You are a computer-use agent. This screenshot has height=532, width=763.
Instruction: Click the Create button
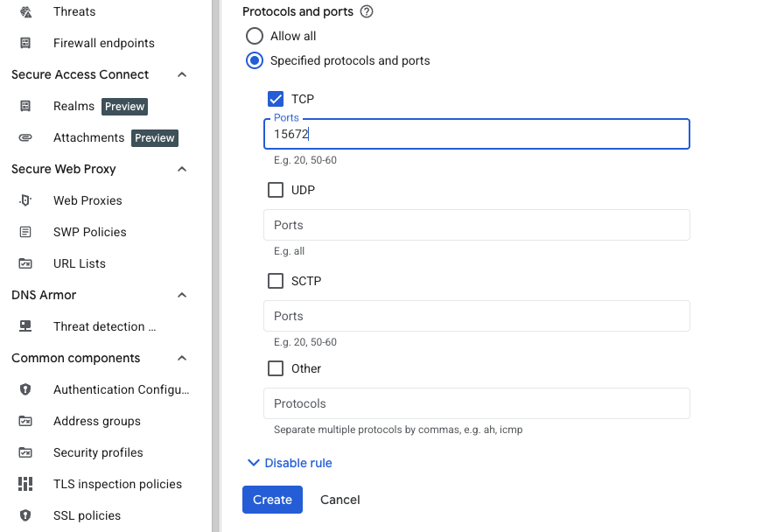click(x=272, y=500)
